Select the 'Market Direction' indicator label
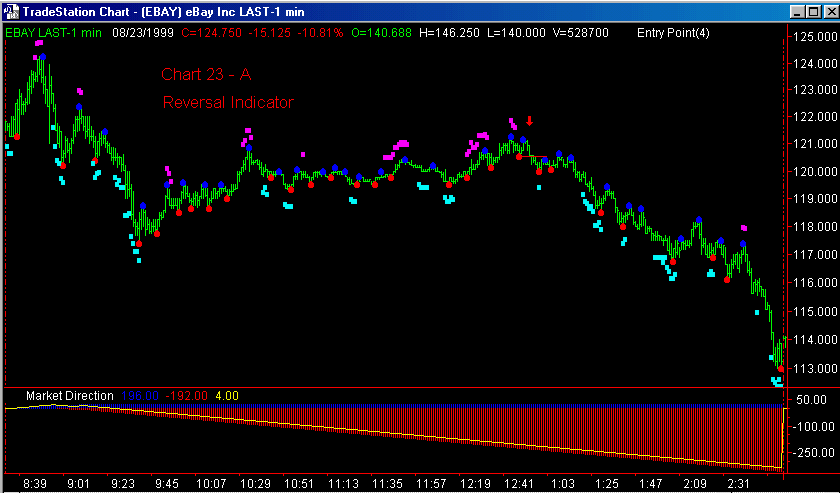 point(70,395)
